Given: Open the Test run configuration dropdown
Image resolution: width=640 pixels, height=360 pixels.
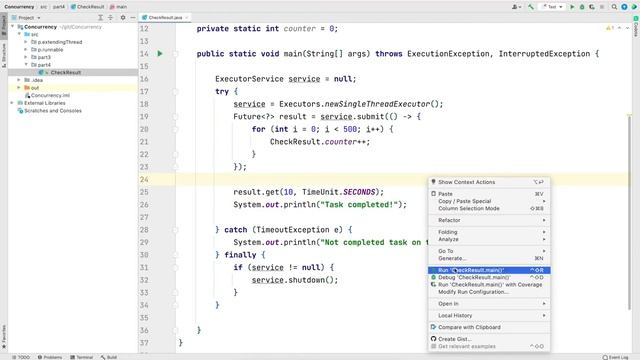Looking at the screenshot, I should pos(552,7).
